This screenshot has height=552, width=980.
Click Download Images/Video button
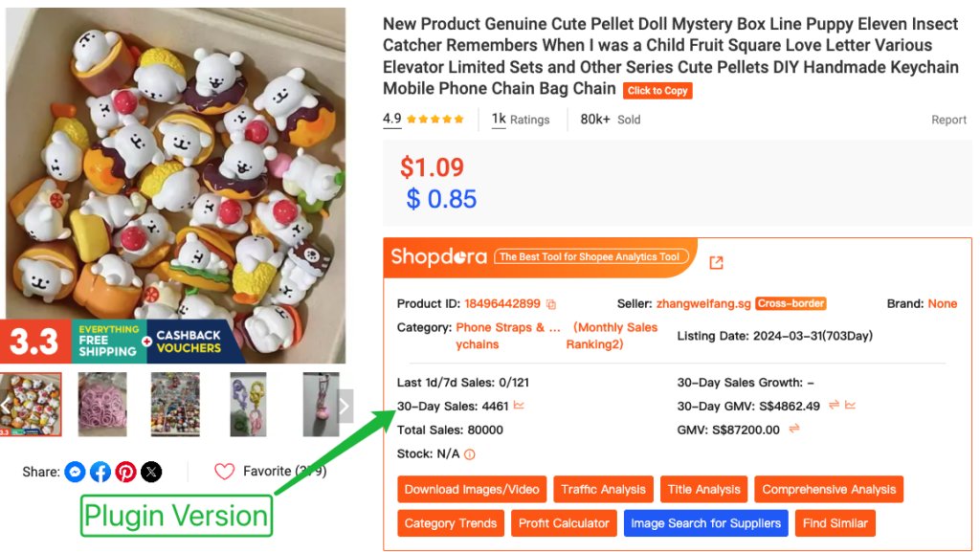pos(472,490)
